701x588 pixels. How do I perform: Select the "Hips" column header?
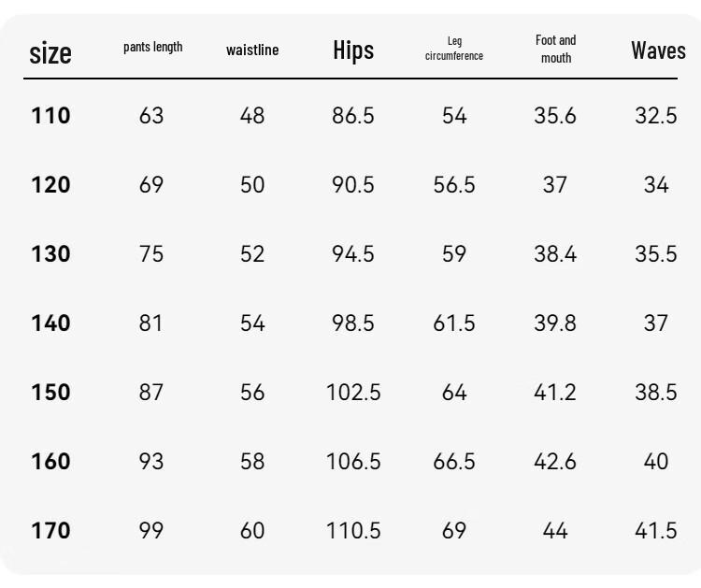tap(353, 50)
